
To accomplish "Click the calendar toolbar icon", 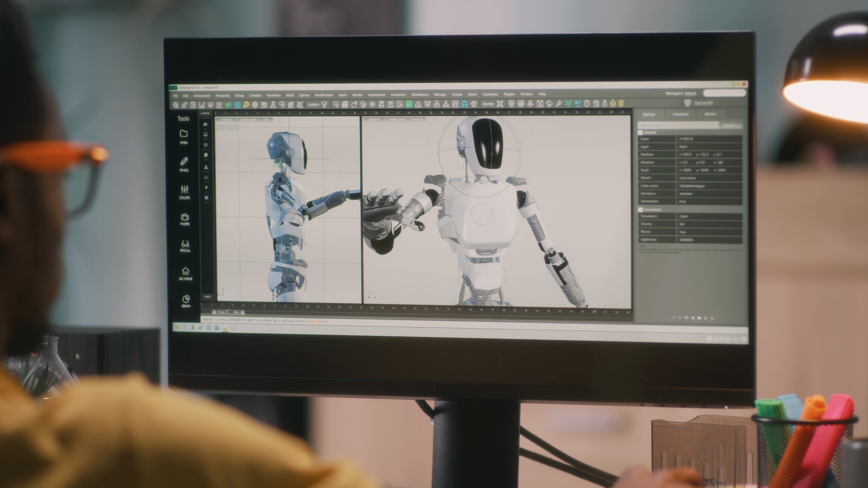I will click(540, 103).
